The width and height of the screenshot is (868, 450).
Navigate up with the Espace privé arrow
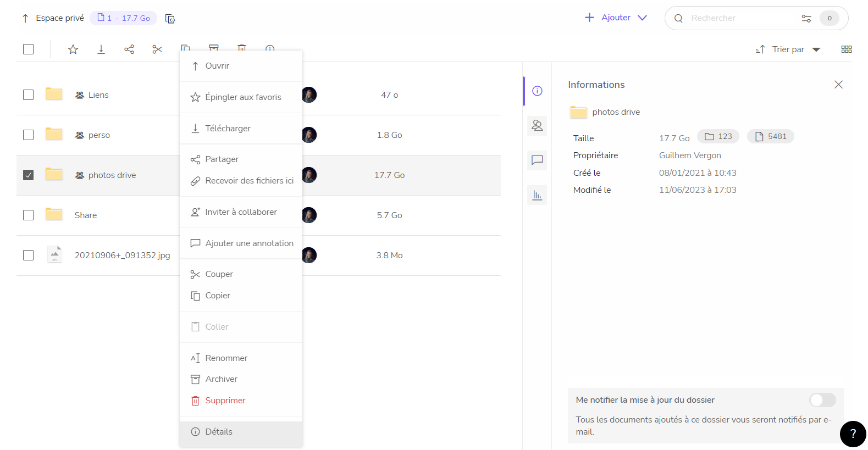25,18
